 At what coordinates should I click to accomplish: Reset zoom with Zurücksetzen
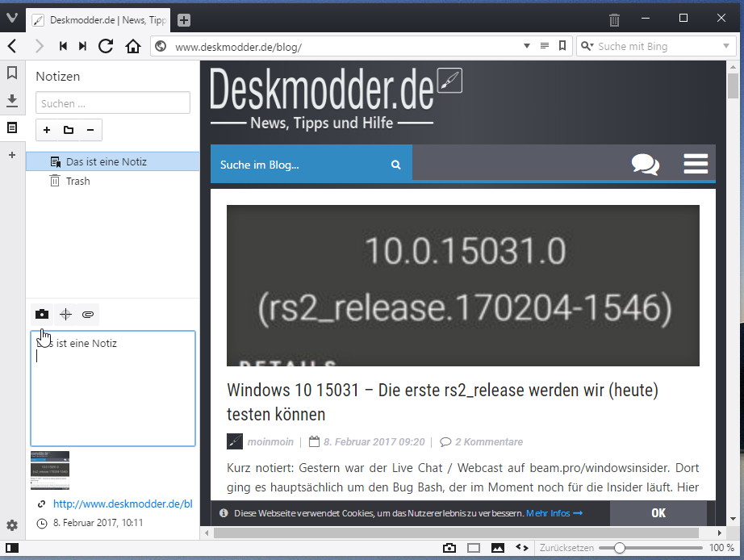click(566, 548)
